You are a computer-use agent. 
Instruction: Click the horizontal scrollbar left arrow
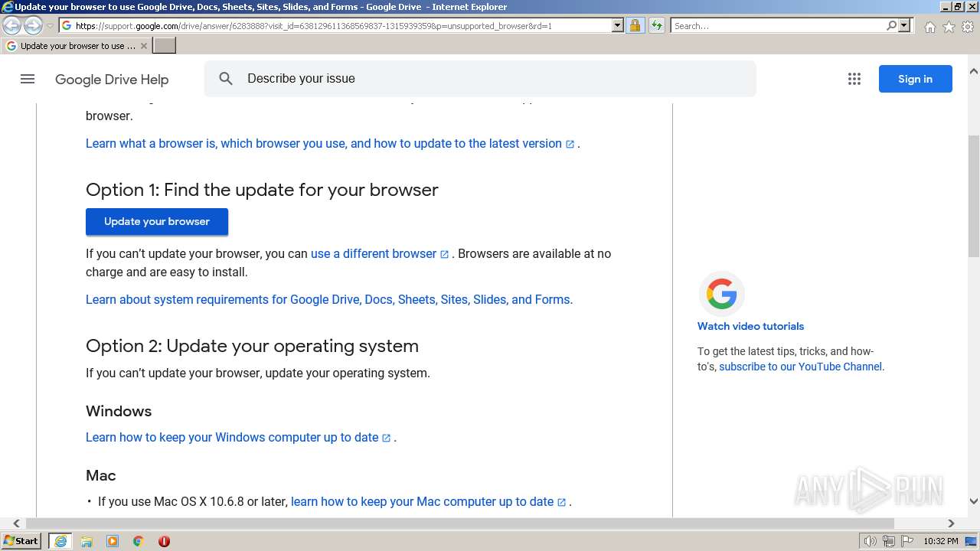[x=17, y=523]
